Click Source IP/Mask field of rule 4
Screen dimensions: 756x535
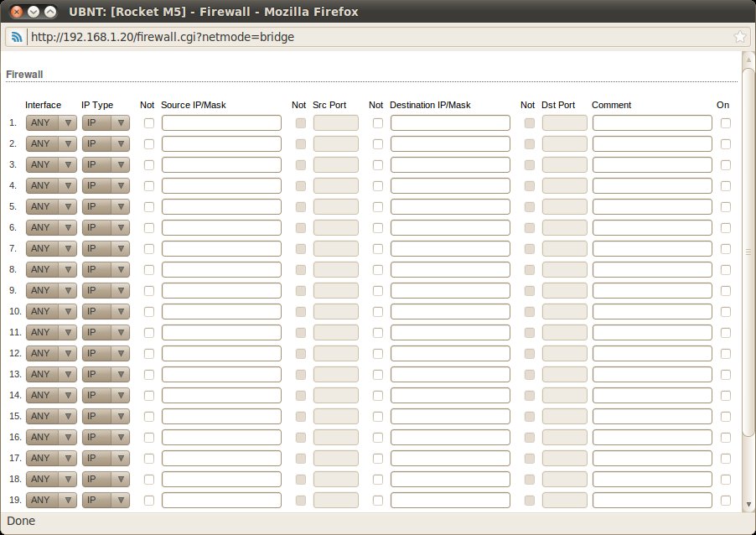tap(221, 185)
